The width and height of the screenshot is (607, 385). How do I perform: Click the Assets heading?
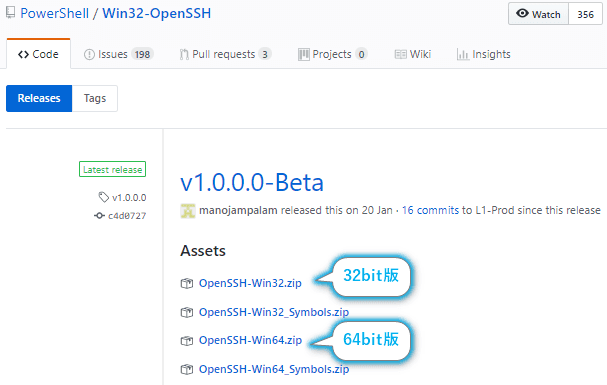203,251
